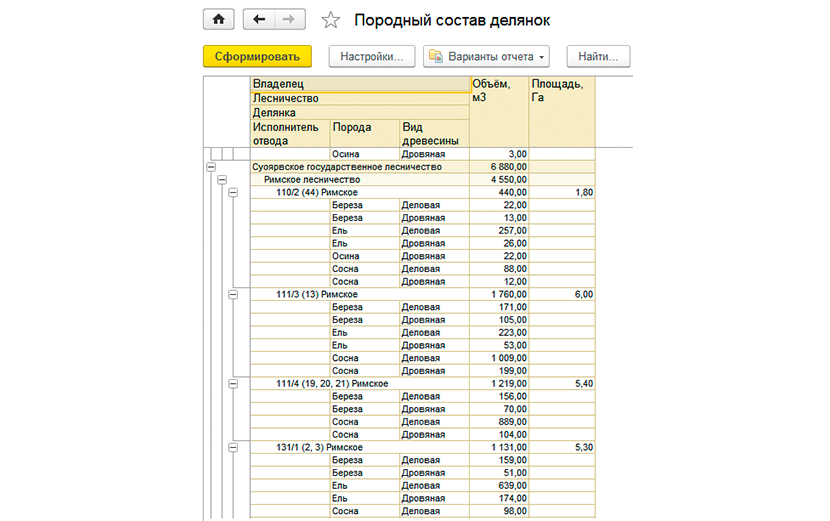830x521 pixels.
Task: Select the volume 4 550,00 cell
Action: [x=499, y=179]
